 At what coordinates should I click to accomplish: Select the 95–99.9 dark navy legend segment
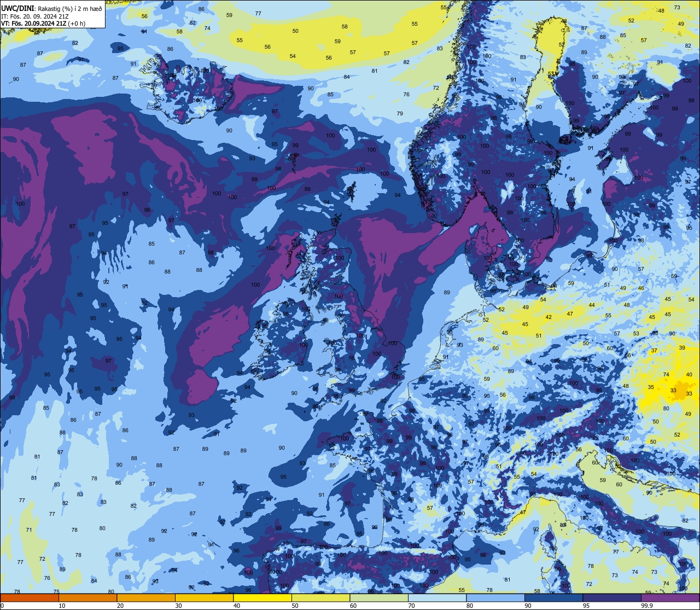coord(612,597)
